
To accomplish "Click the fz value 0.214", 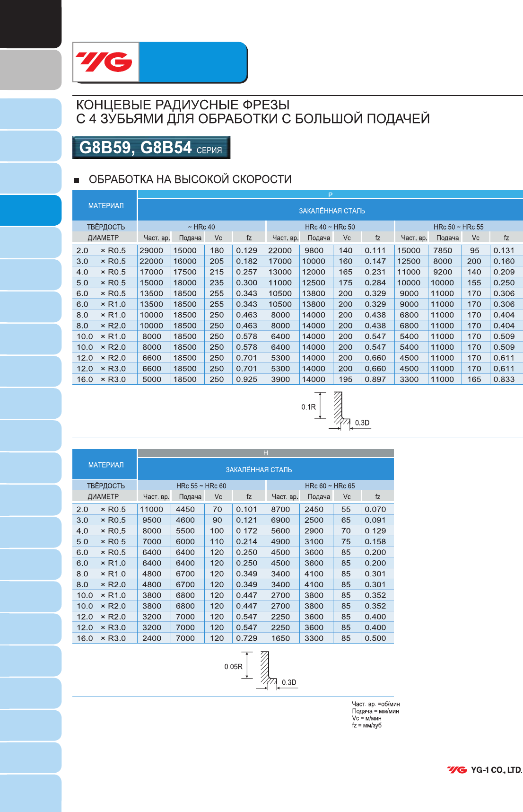I will (247, 541).
